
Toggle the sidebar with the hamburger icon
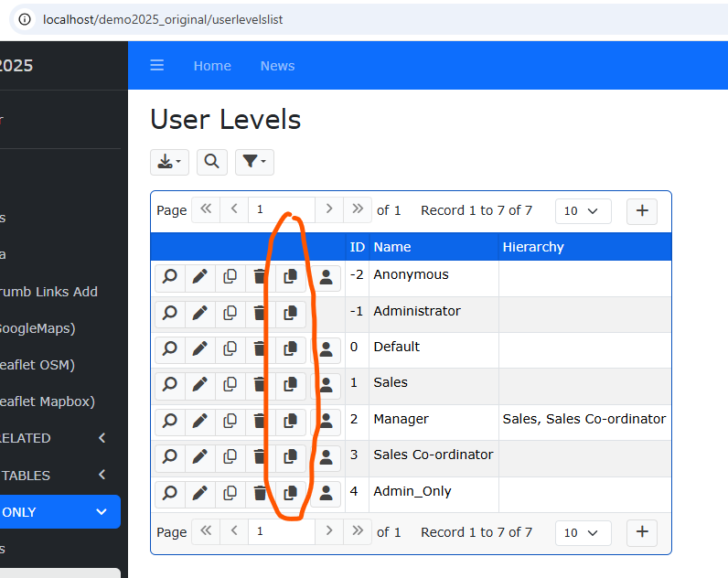[157, 66]
